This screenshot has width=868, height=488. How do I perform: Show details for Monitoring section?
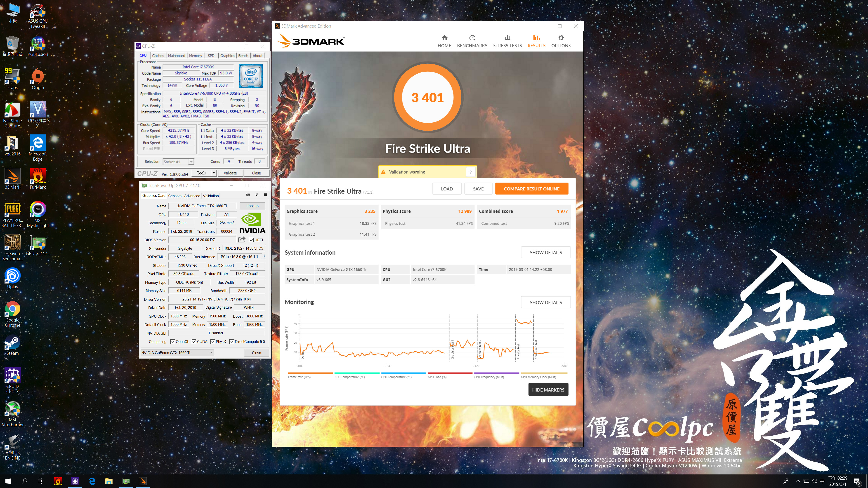point(545,302)
